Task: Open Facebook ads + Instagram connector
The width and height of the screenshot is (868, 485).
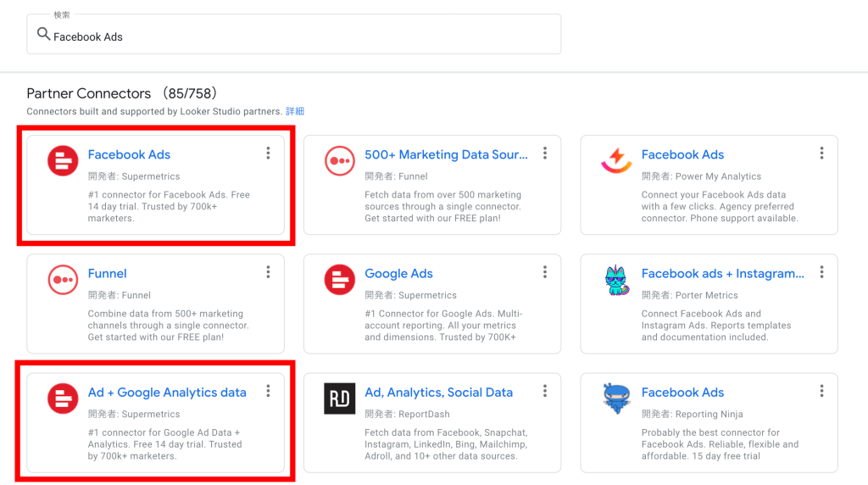Action: 723,274
